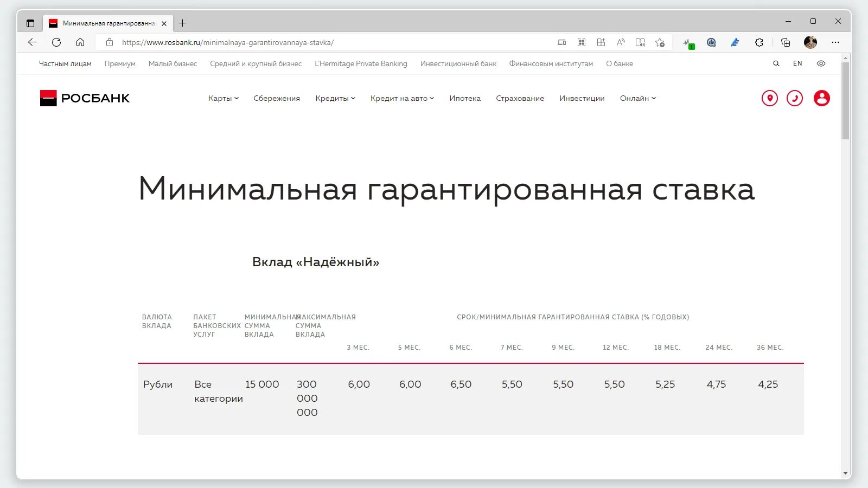
Task: Expand the Кредиты dropdown menu
Action: pos(335,98)
